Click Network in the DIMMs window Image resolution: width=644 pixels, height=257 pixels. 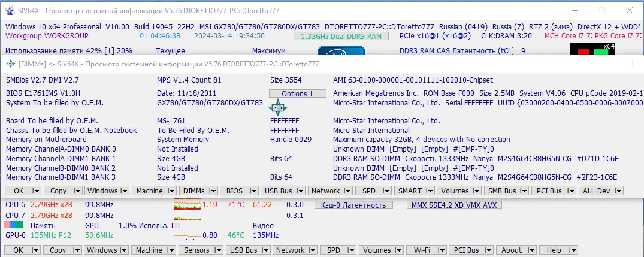click(325, 191)
